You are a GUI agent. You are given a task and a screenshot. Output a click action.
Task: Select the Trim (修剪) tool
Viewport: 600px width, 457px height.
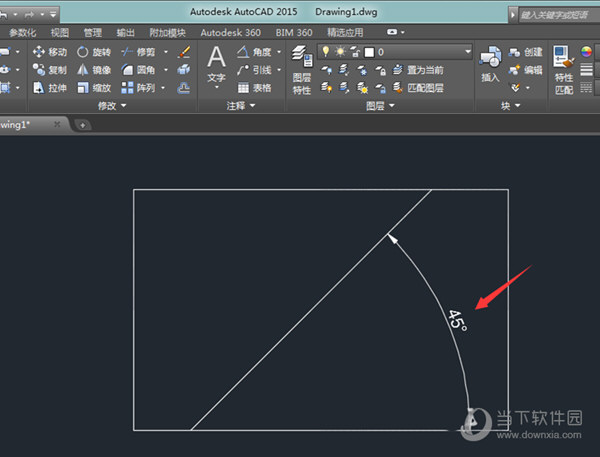[138, 52]
